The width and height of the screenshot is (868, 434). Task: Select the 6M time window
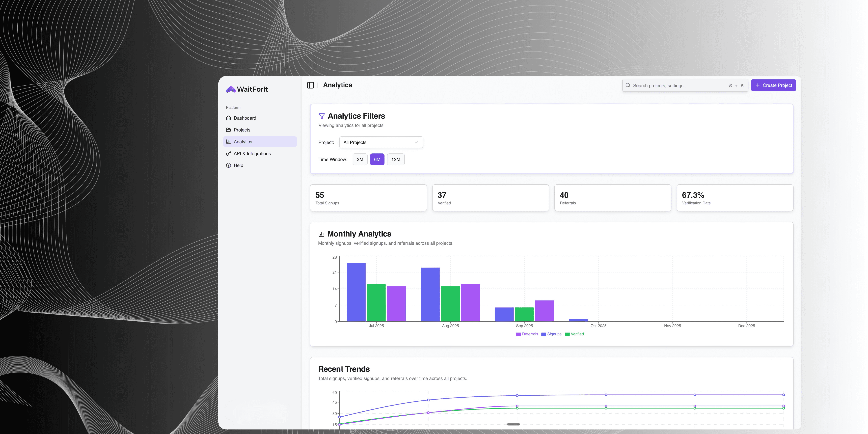click(x=377, y=159)
